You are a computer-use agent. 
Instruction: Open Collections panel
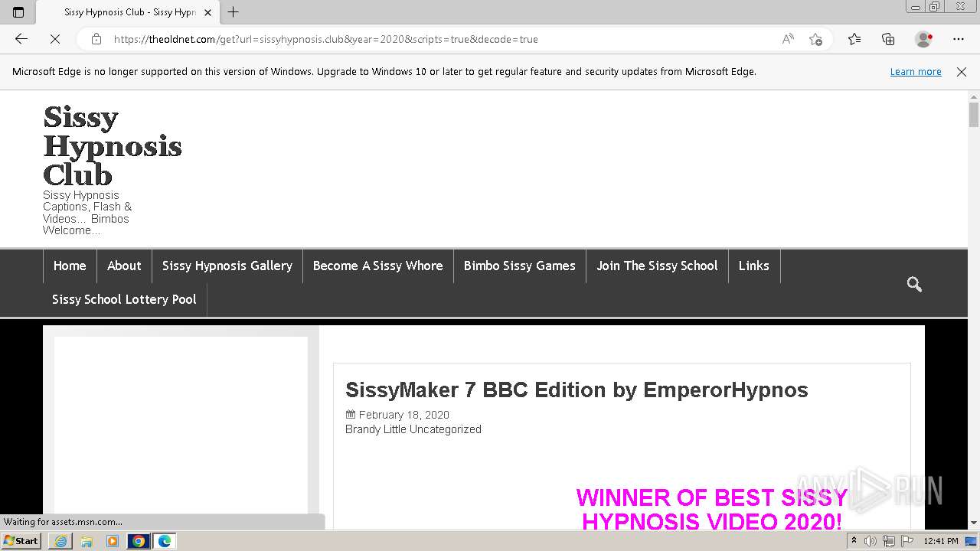click(888, 39)
